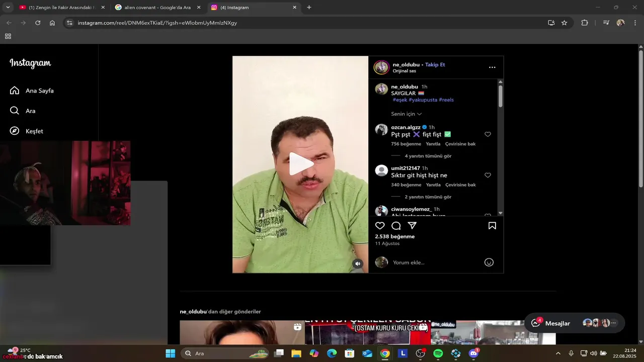Click the address bar URL

[157, 23]
